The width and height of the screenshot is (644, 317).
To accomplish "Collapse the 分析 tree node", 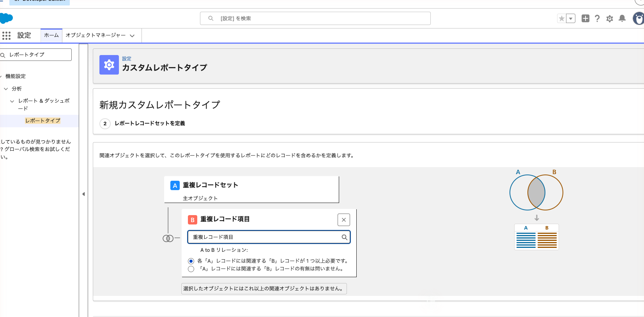I will pyautogui.click(x=6, y=89).
